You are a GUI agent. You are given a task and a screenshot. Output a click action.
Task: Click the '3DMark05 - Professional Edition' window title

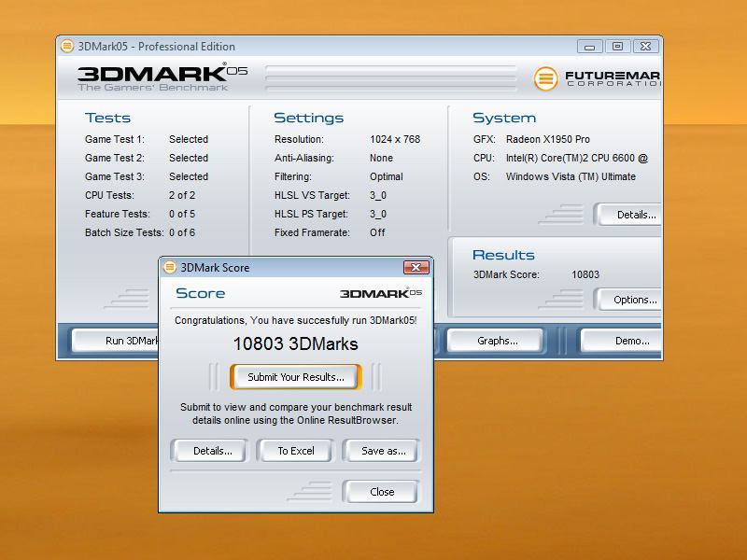coord(157,47)
